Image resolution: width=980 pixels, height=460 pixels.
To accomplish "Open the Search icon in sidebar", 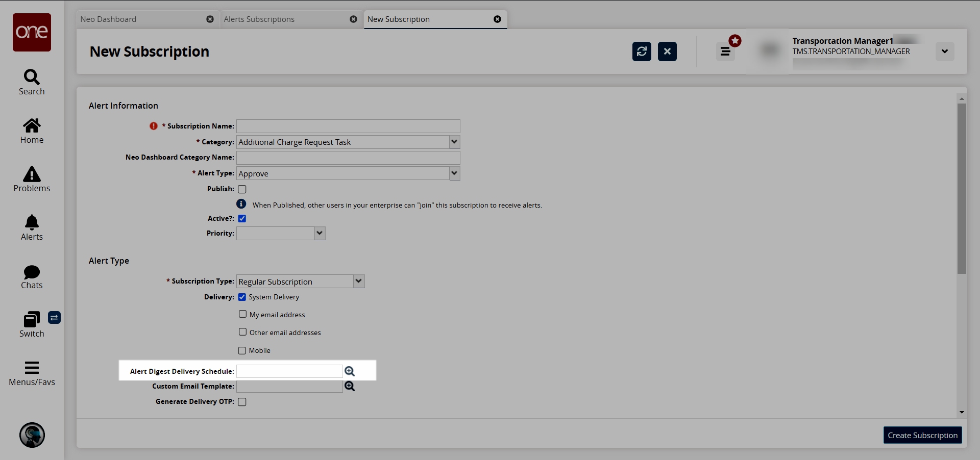I will (x=32, y=77).
